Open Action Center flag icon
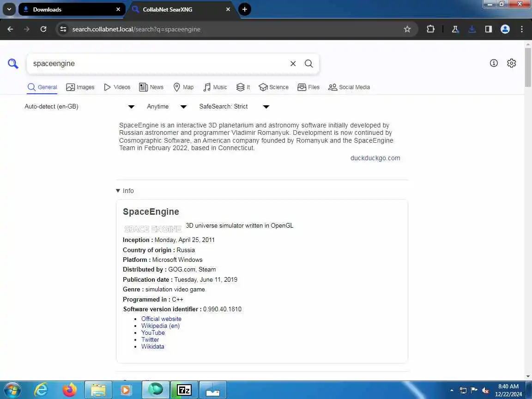The width and height of the screenshot is (532, 399). coord(474,390)
